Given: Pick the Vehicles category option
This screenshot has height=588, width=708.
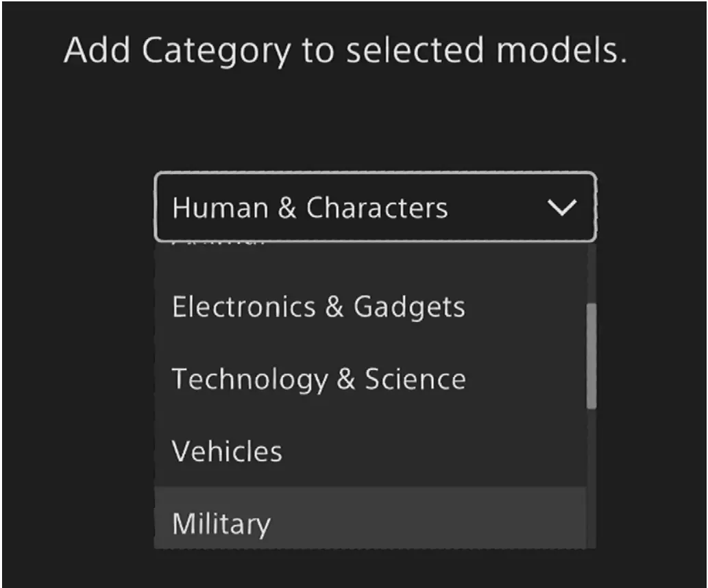Looking at the screenshot, I should pos(227,451).
